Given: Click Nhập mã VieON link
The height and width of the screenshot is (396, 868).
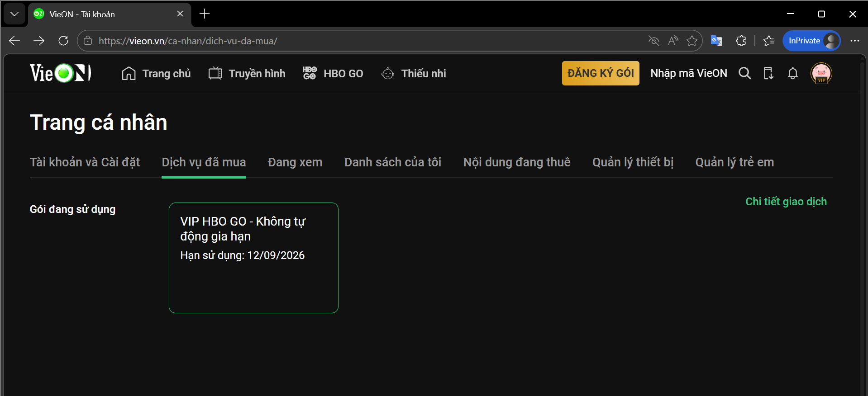Looking at the screenshot, I should (x=689, y=73).
